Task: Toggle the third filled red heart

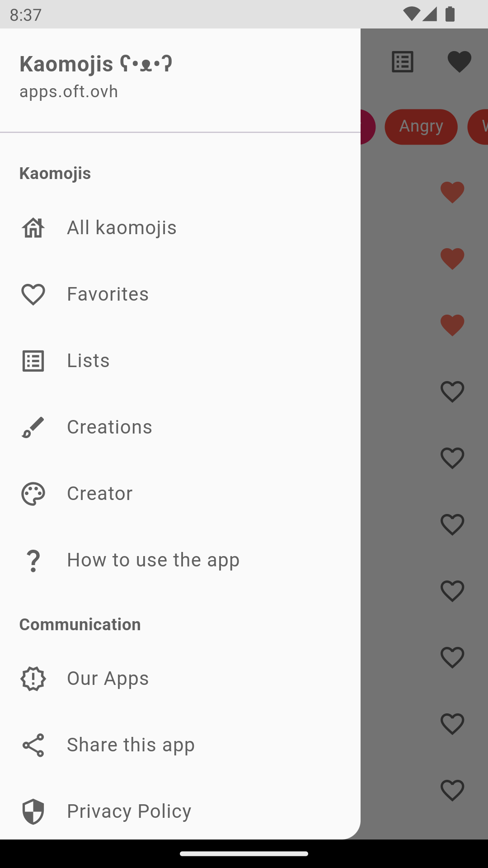Action: pyautogui.click(x=452, y=325)
